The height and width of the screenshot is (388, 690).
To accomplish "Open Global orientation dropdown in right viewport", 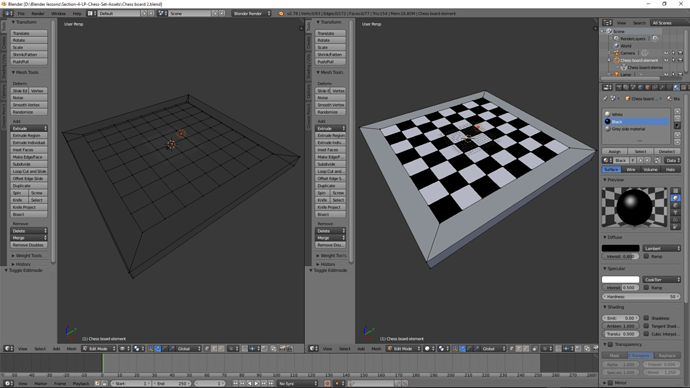I will coord(493,348).
